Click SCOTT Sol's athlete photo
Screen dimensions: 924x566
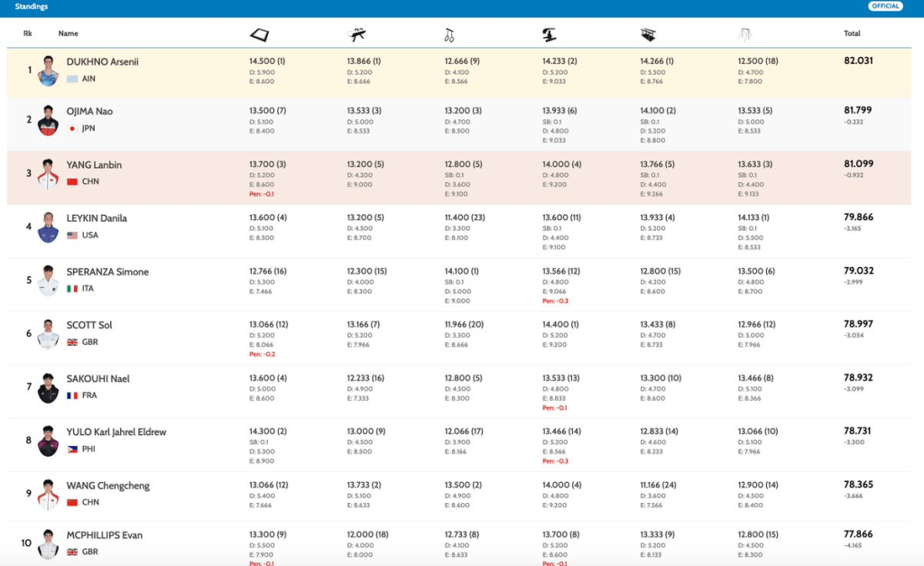(48, 334)
